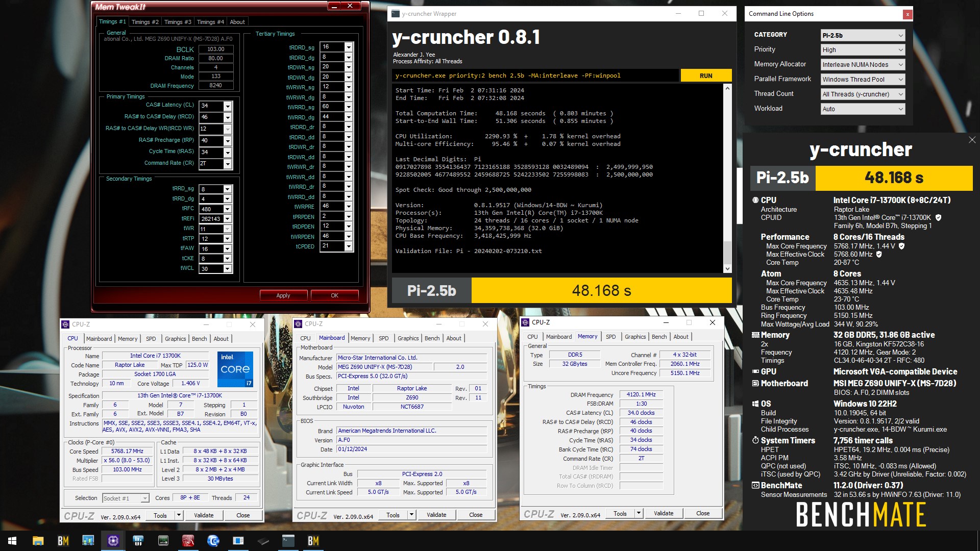Viewport: 980px width, 551px height.
Task: Open Tools dropdown arrow in left CPU-Z
Action: [179, 515]
